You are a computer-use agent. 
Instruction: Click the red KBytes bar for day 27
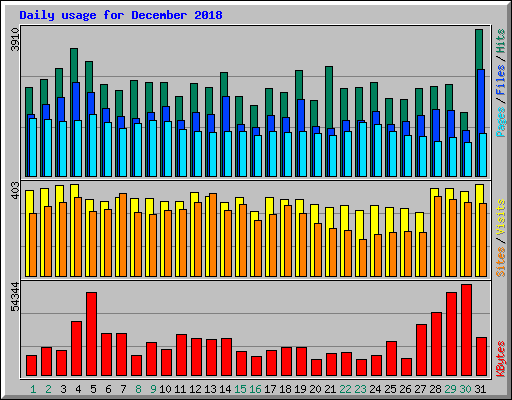click(x=422, y=350)
